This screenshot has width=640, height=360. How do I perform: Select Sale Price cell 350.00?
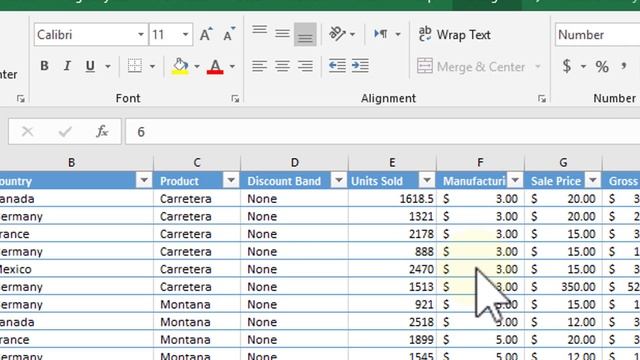click(563, 287)
